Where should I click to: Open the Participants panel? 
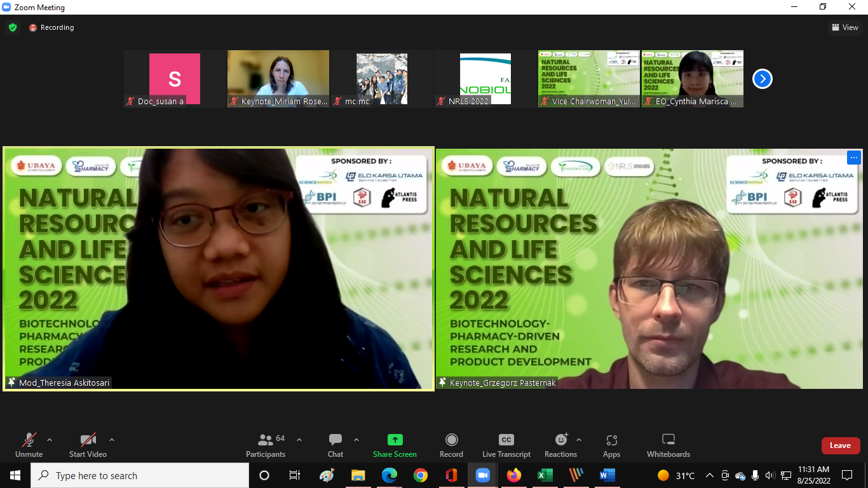pos(266,445)
